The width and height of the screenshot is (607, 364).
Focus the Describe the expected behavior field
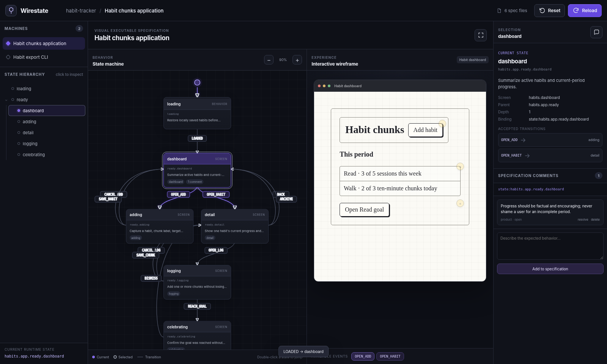(x=550, y=246)
